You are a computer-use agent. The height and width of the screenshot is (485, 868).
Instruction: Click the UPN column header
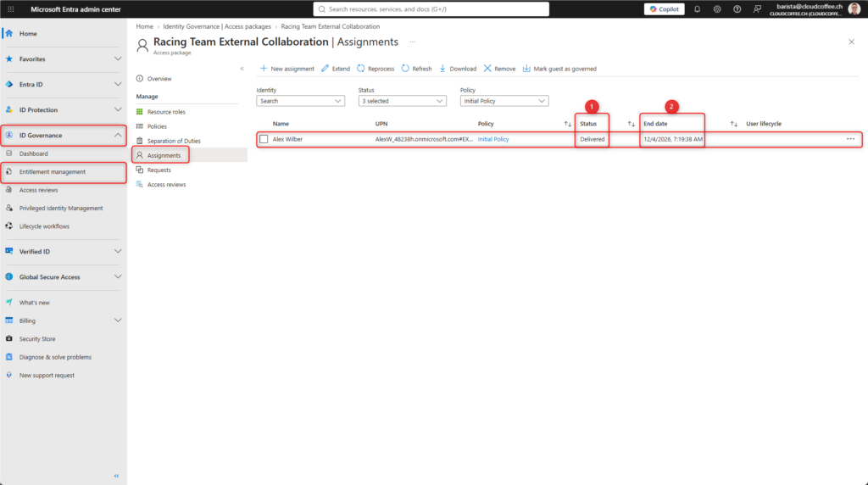[x=381, y=124]
